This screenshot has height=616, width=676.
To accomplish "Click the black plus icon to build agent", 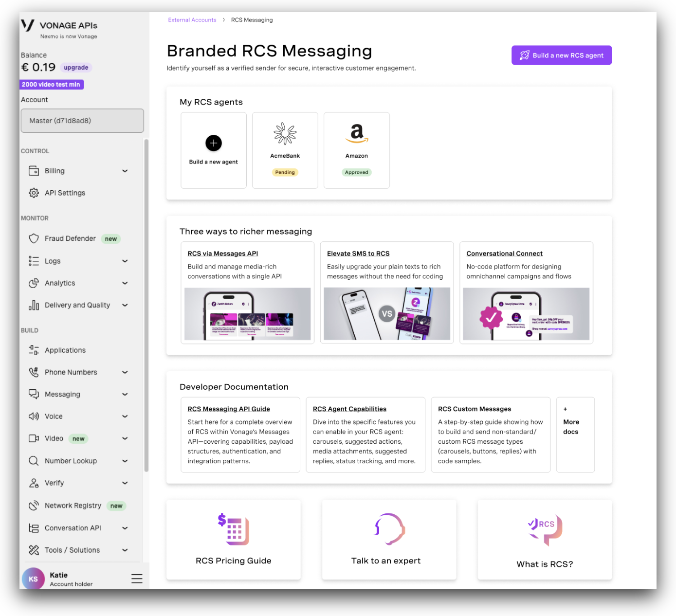I will click(x=214, y=143).
